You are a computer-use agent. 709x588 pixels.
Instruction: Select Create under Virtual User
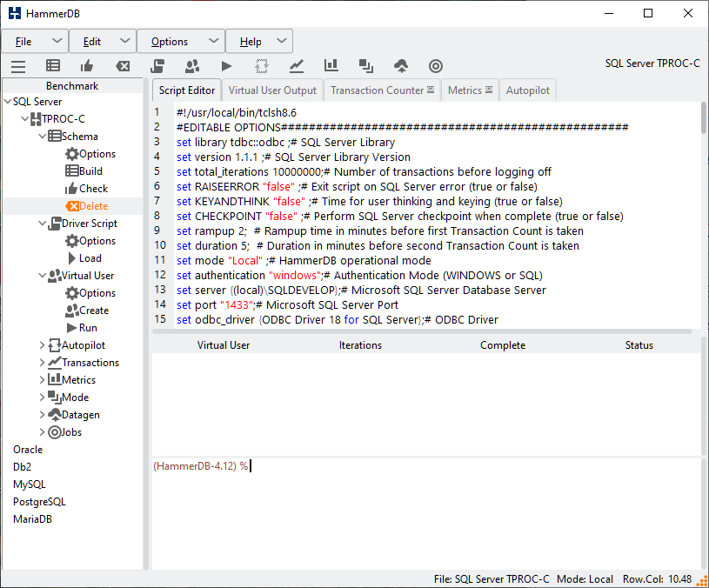tap(87, 311)
